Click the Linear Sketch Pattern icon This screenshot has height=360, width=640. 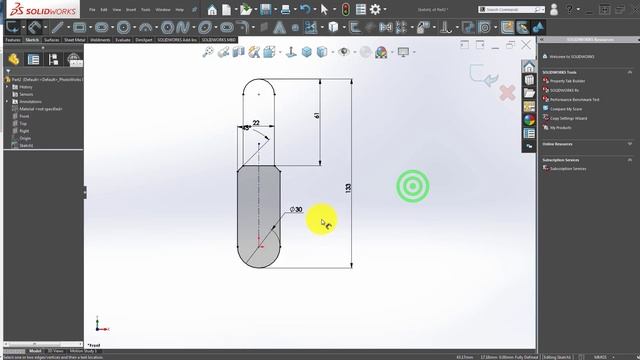click(402, 27)
